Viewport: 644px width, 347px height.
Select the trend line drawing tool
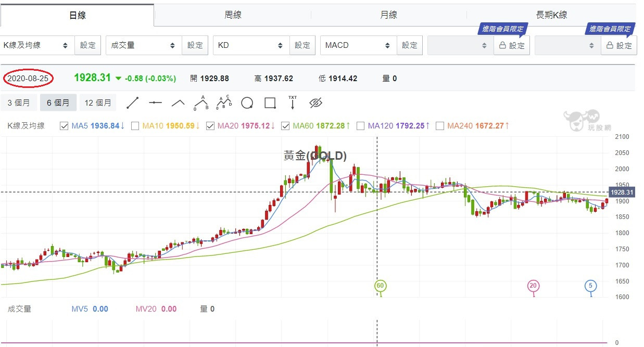tap(133, 103)
